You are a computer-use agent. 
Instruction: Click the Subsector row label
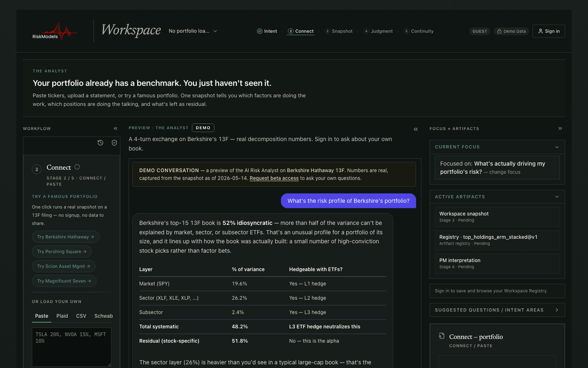[151, 312]
